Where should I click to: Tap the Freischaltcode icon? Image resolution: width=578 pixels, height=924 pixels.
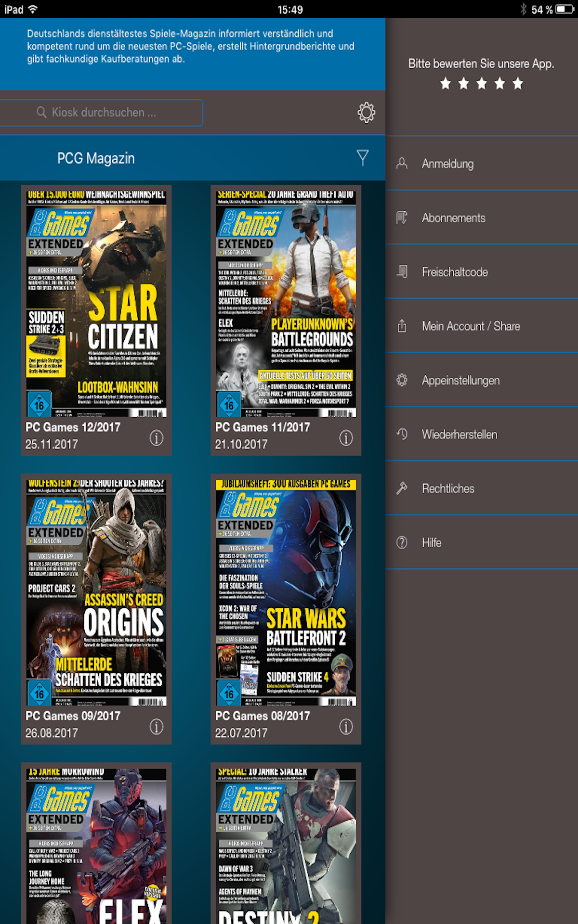click(x=402, y=272)
